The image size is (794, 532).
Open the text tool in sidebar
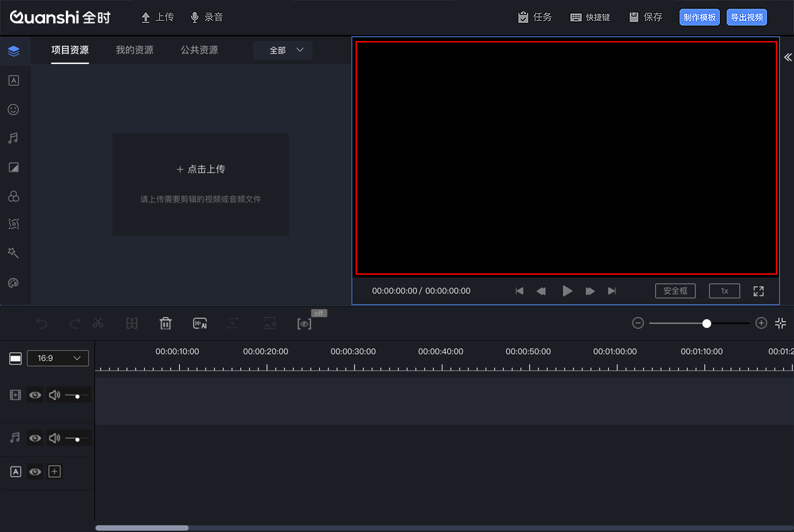(13, 81)
